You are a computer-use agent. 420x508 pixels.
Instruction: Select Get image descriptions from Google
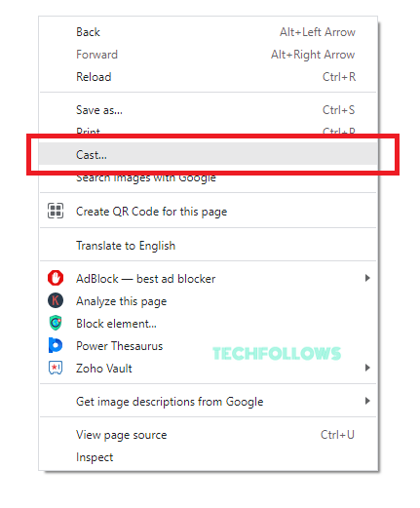point(209,402)
